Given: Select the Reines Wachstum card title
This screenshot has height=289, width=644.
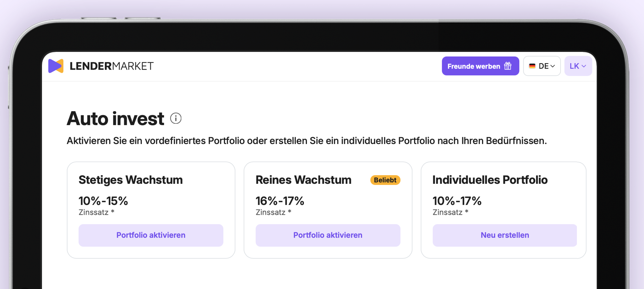Looking at the screenshot, I should point(303,180).
